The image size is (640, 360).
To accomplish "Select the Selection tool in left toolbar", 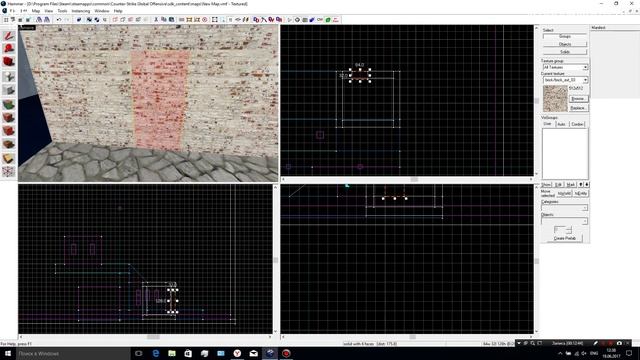I will [x=9, y=36].
